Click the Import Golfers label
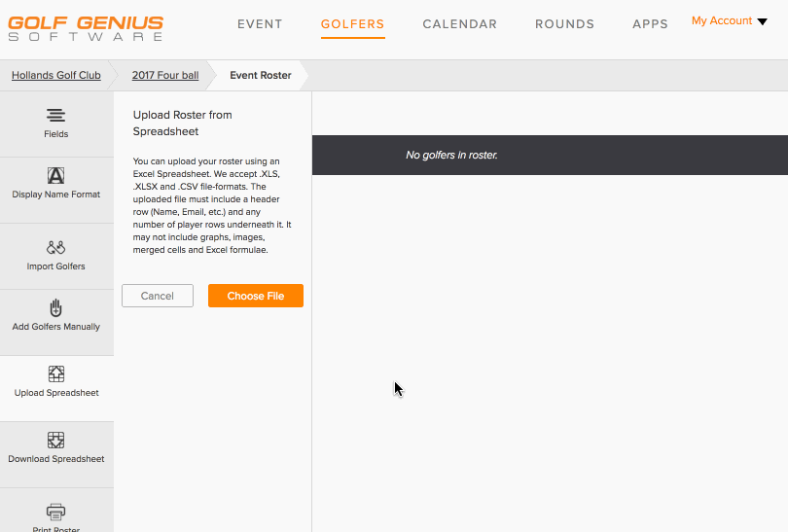 tap(55, 266)
